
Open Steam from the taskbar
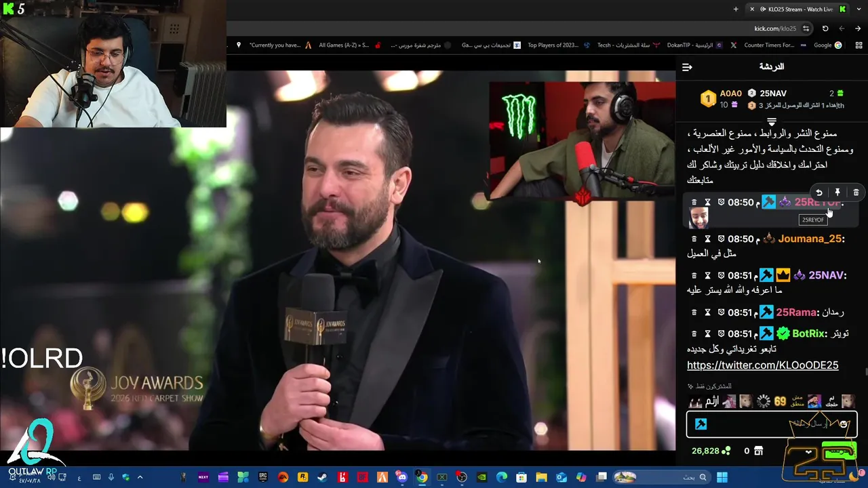[322, 477]
